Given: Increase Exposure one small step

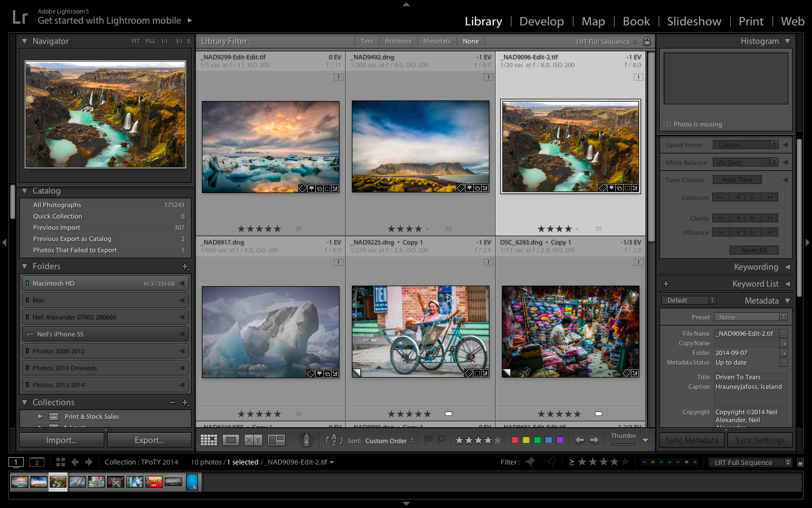Looking at the screenshot, I should click(753, 197).
